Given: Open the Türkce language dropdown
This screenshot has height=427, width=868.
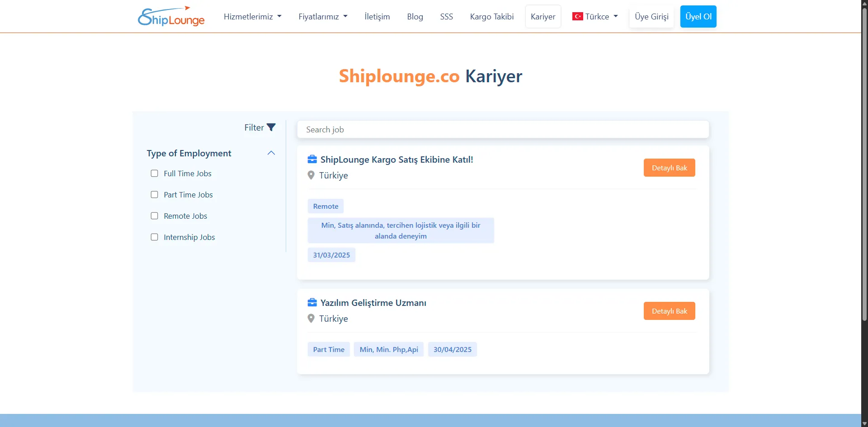Looking at the screenshot, I should coord(595,17).
